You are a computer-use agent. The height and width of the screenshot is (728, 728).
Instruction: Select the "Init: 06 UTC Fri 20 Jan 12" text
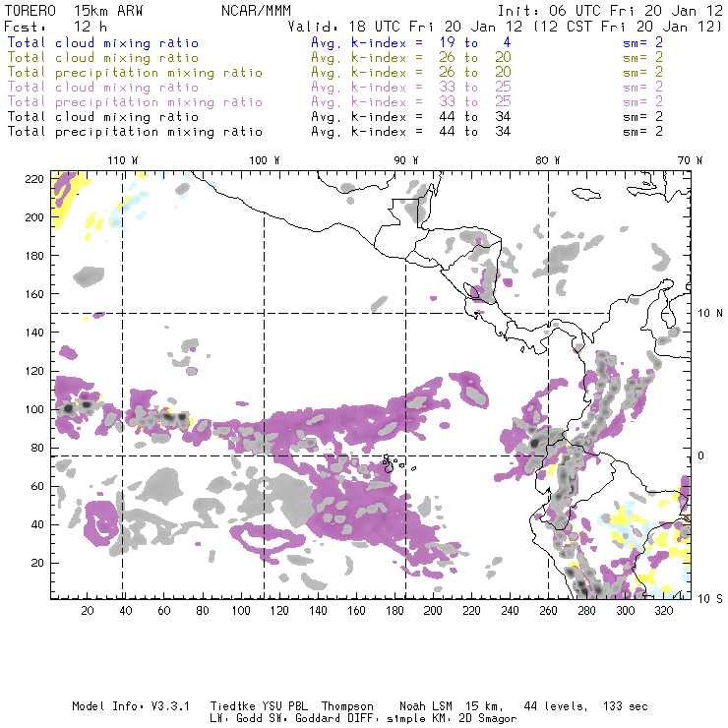tap(610, 11)
